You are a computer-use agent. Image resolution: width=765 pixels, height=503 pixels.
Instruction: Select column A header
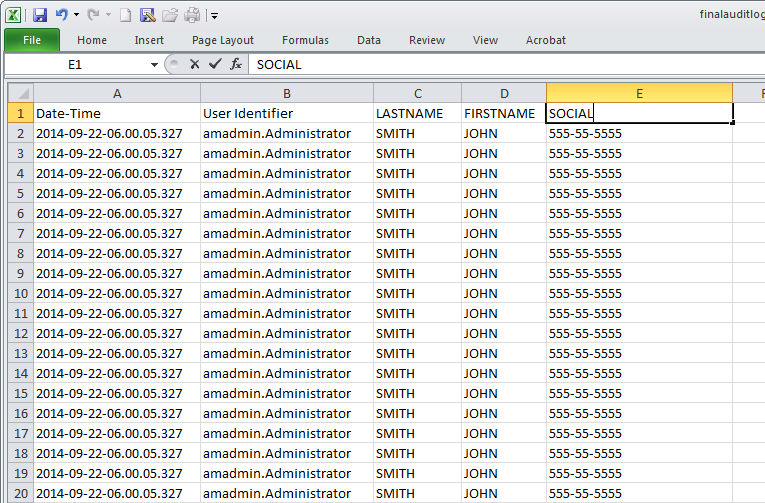(117, 93)
